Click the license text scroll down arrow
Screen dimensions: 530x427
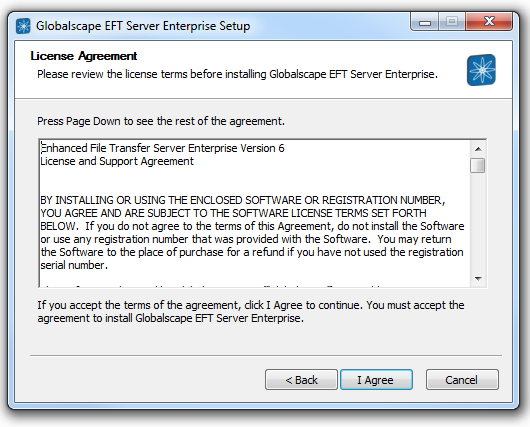click(478, 279)
